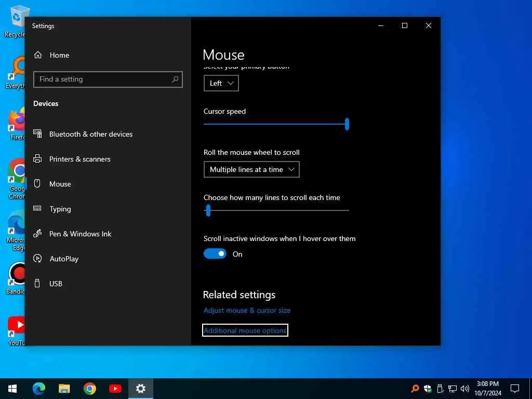Maximize the Settings window
Viewport: 532px width, 399px height.
404,26
